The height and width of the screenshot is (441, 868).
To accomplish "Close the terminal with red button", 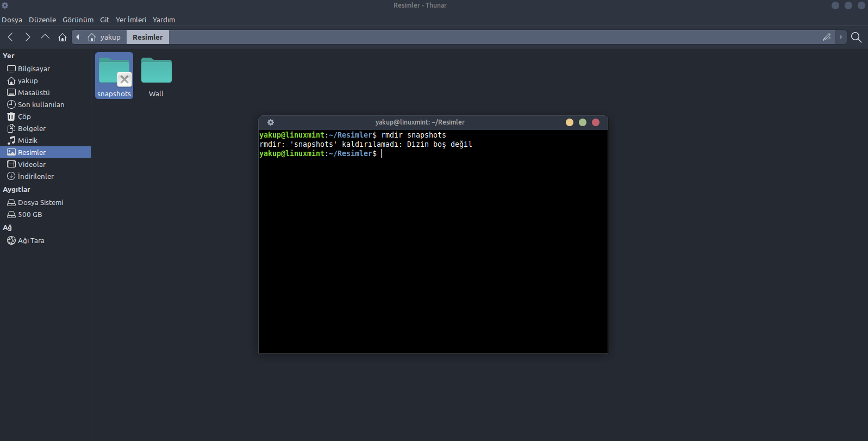I will (x=596, y=122).
